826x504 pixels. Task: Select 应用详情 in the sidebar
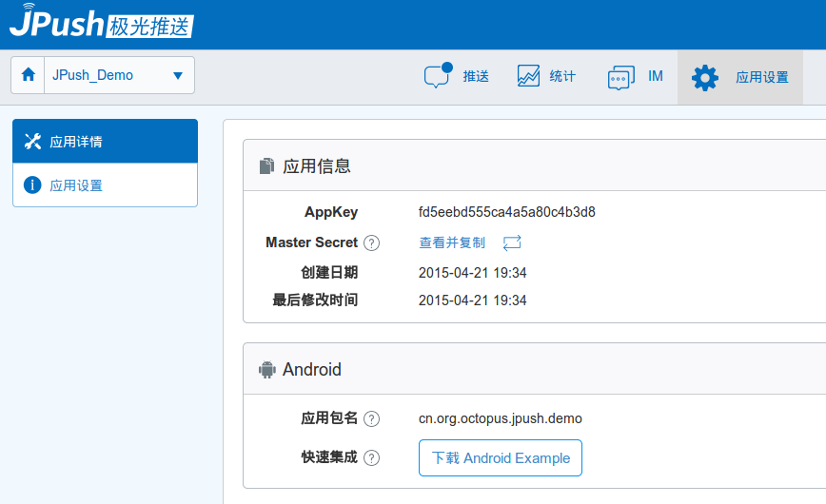(106, 141)
